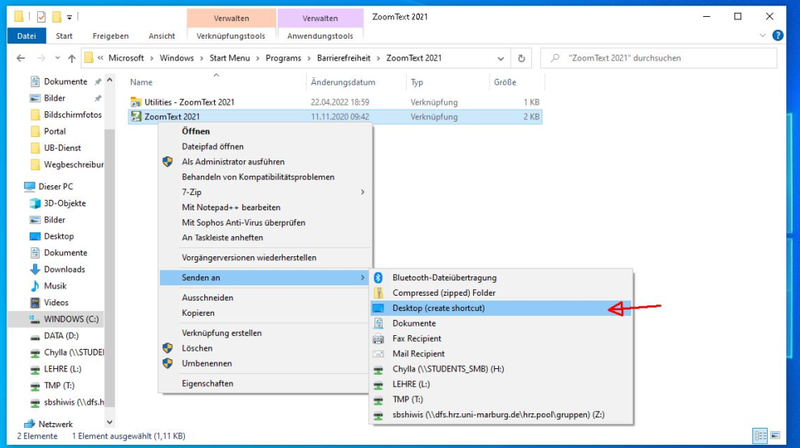Click the Compressed (zipped) Folder icon
The height and width of the screenshot is (448, 800).
[x=378, y=293]
